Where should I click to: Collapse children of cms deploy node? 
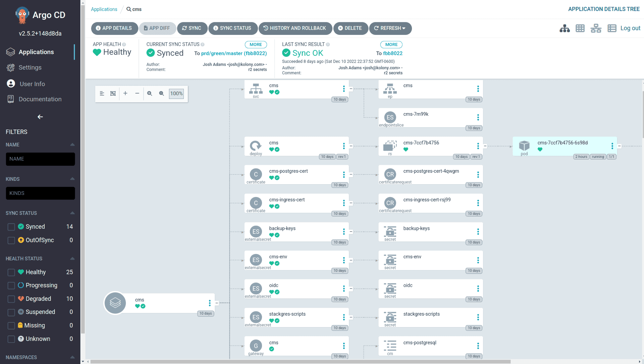pos(351,146)
